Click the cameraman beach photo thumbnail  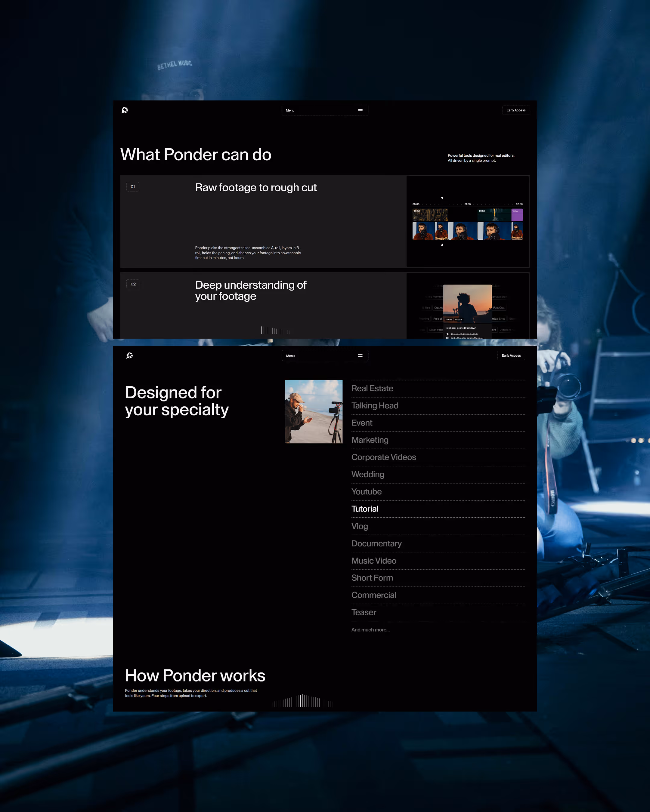pos(314,411)
